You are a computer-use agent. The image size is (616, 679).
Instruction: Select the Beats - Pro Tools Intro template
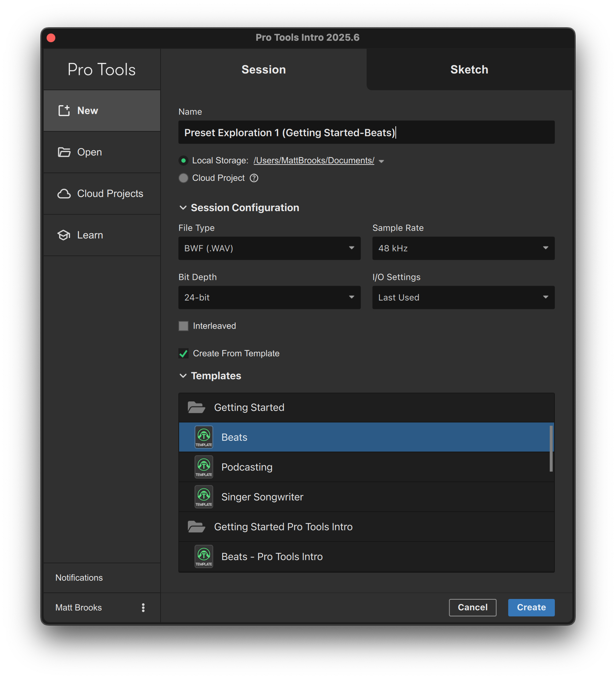pyautogui.click(x=272, y=556)
